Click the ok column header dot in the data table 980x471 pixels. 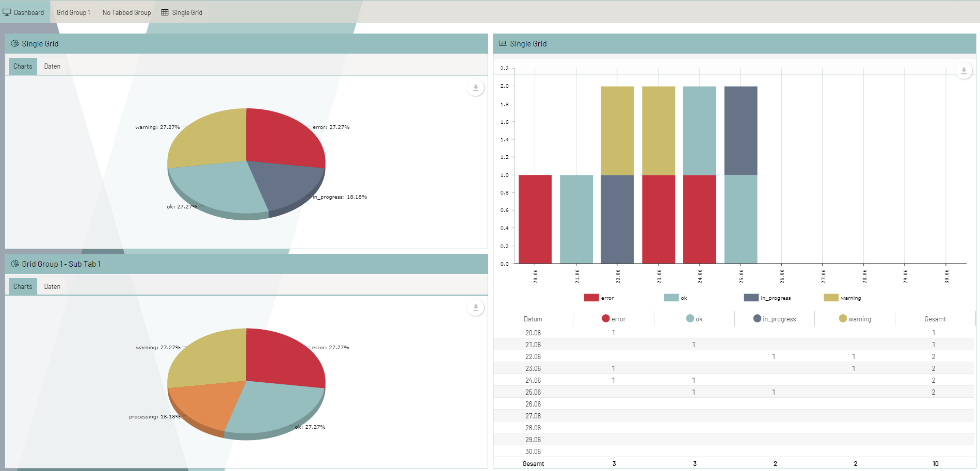pos(689,318)
